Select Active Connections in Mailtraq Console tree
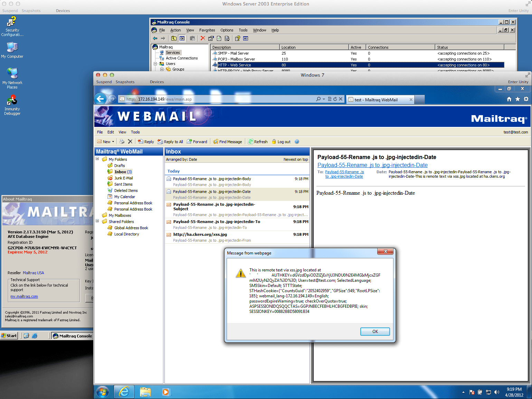532x399 pixels. click(182, 58)
